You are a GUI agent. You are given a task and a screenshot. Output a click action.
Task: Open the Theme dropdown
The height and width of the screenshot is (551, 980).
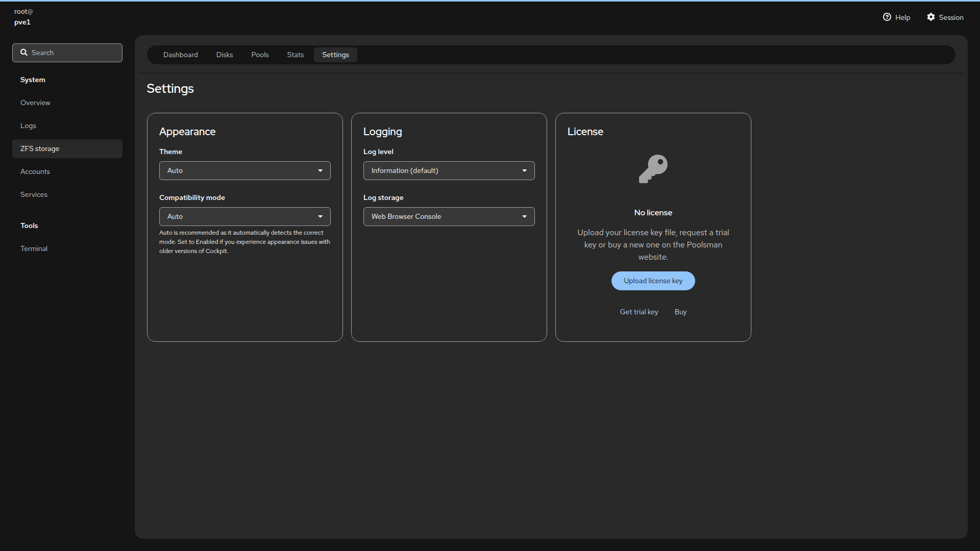point(244,171)
